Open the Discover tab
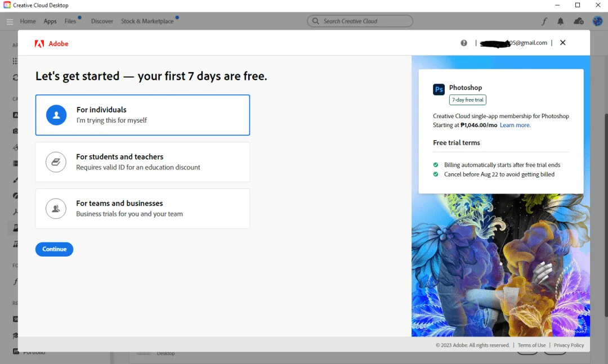 point(102,21)
